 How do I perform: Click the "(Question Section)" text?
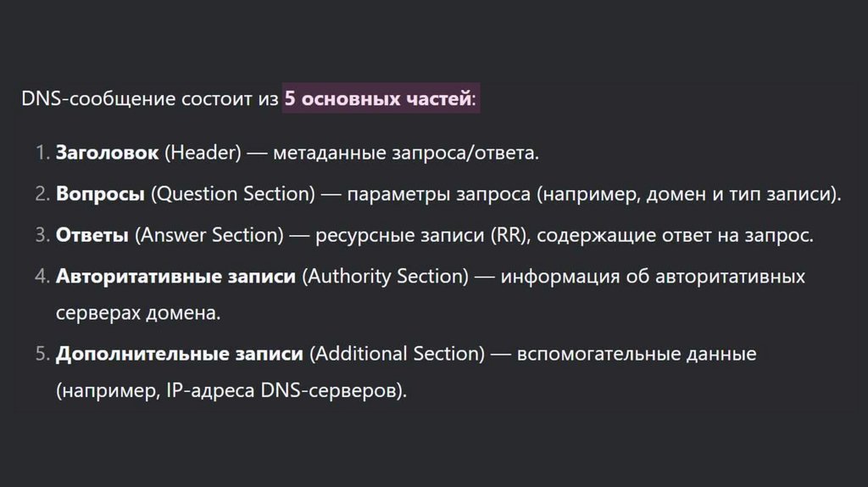[x=233, y=193]
